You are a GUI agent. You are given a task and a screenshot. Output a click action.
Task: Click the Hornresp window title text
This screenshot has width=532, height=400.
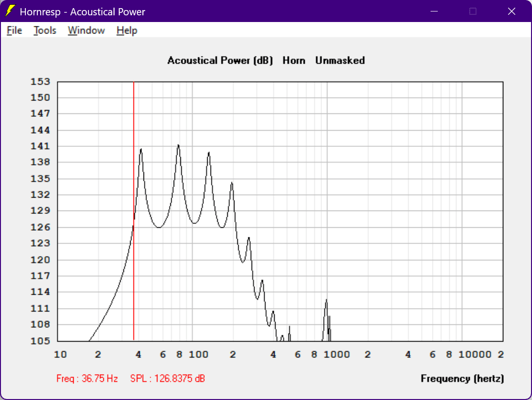tap(82, 12)
